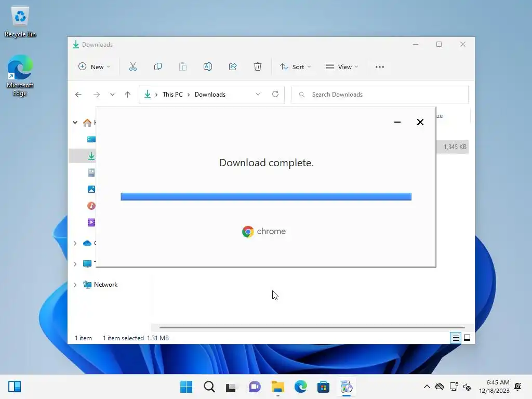Image resolution: width=532 pixels, height=399 pixels.
Task: Click the 1,345 KB file size cell
Action: (x=455, y=147)
